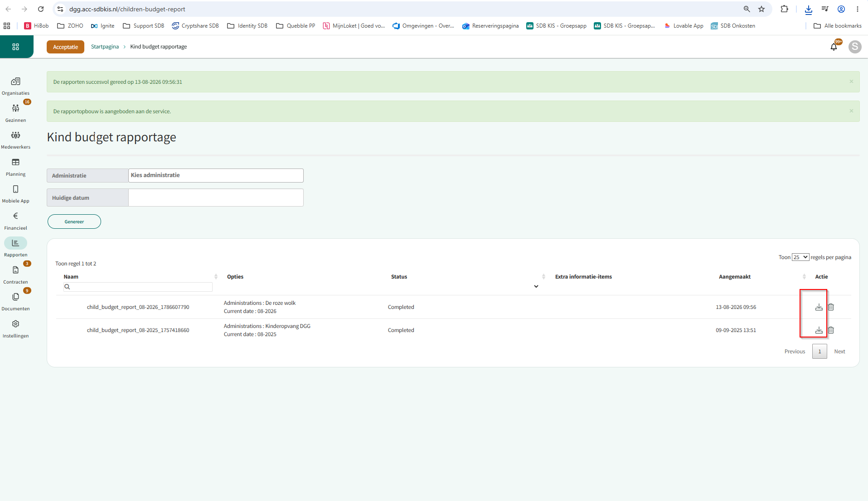The image size is (868, 501).
Task: Reload the browser page
Action: tap(41, 9)
